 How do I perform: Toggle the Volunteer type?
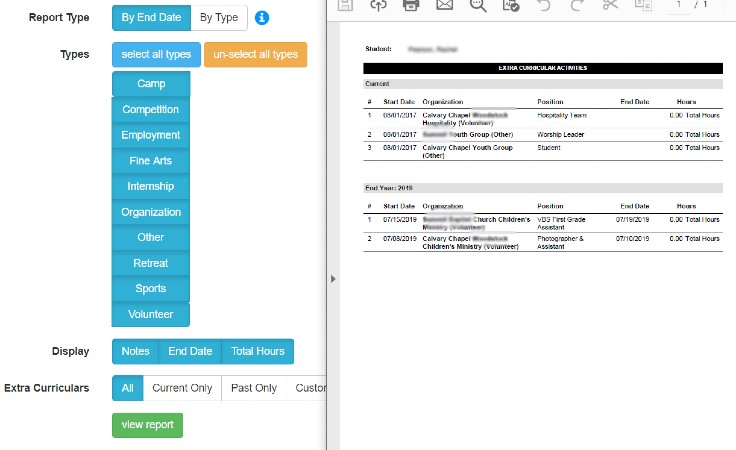151,314
